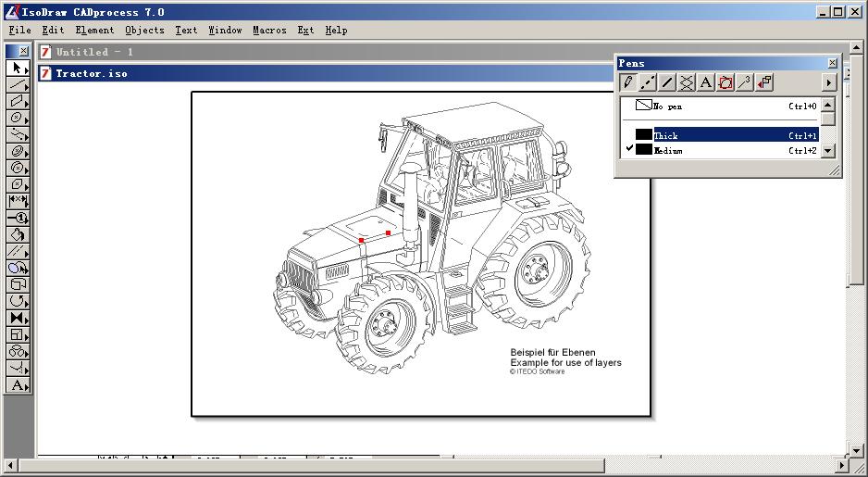Open the Edit menu
Image resolution: width=868 pixels, height=477 pixels.
click(x=53, y=31)
